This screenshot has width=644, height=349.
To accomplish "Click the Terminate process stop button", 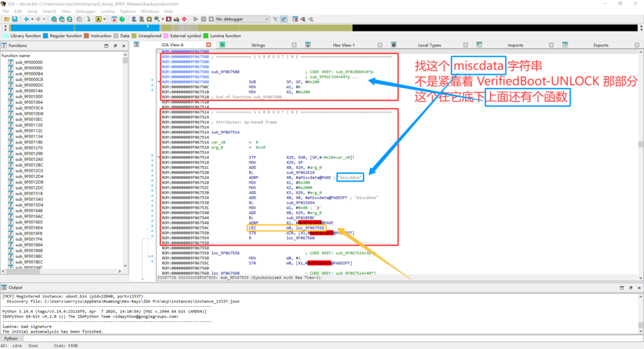I will (211, 19).
